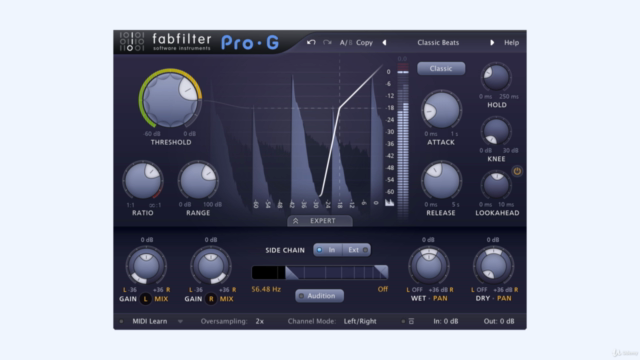Click the transfer curve threshold point

(339, 108)
